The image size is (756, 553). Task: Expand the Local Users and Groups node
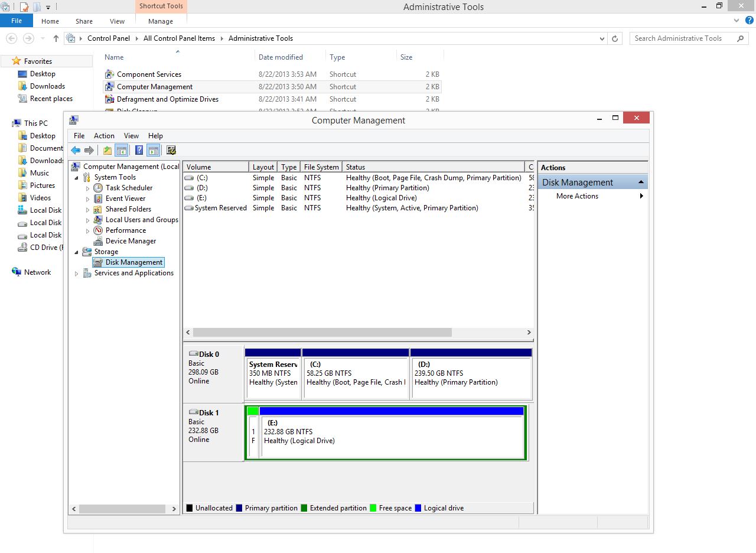[87, 220]
